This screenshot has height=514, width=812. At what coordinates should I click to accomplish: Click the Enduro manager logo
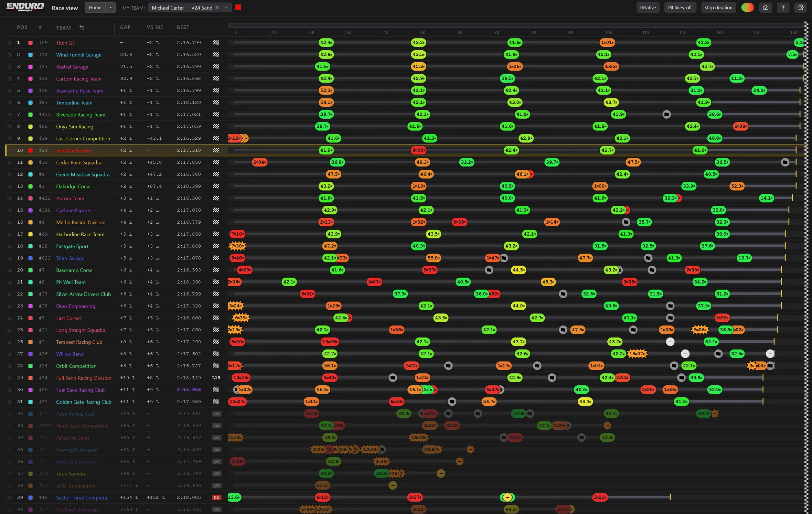25,7
